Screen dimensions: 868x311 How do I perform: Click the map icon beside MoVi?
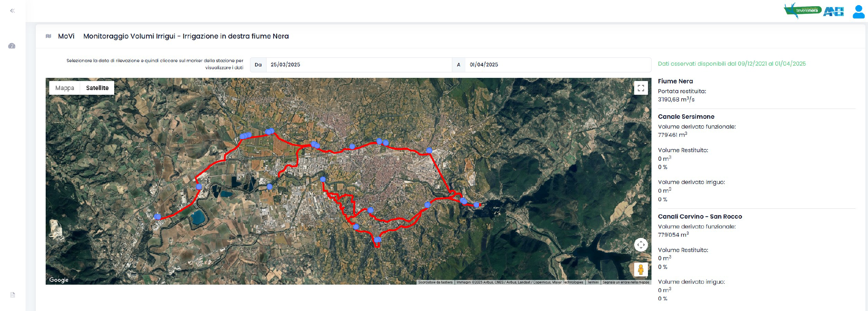[x=48, y=36]
